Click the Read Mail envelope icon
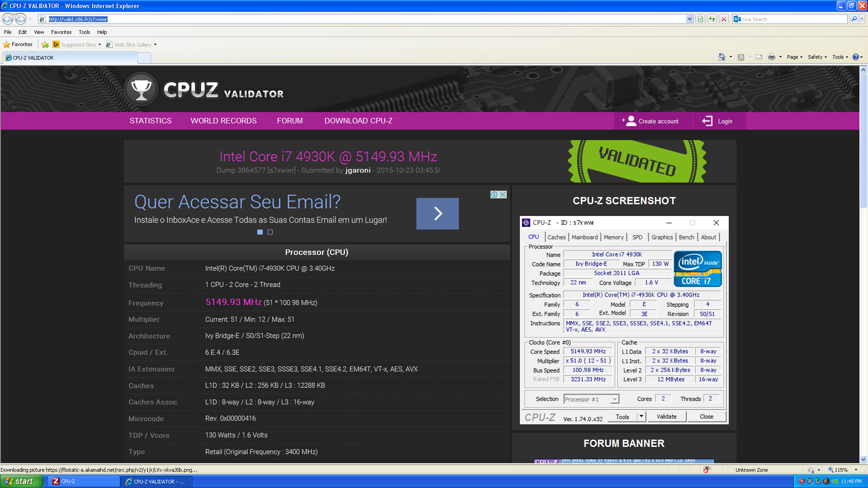868x488 pixels. pos(759,57)
